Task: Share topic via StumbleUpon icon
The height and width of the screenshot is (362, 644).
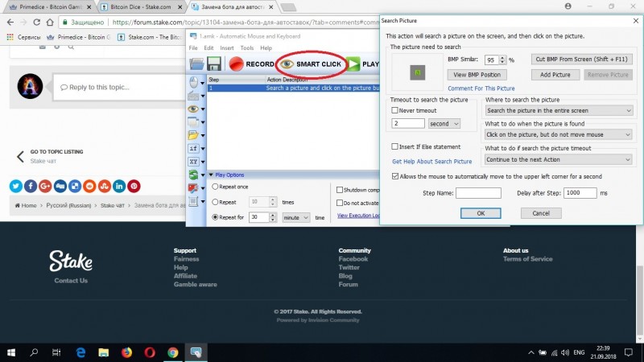Action: pyautogui.click(x=105, y=186)
